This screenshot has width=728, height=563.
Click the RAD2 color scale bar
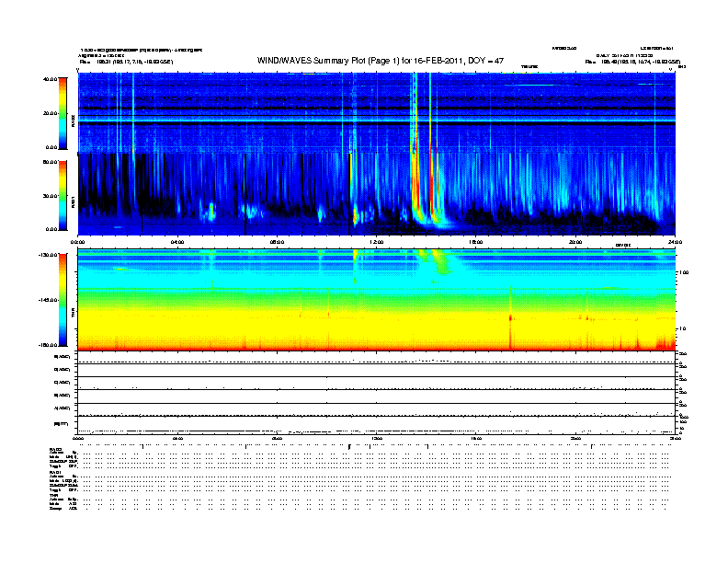(63, 113)
